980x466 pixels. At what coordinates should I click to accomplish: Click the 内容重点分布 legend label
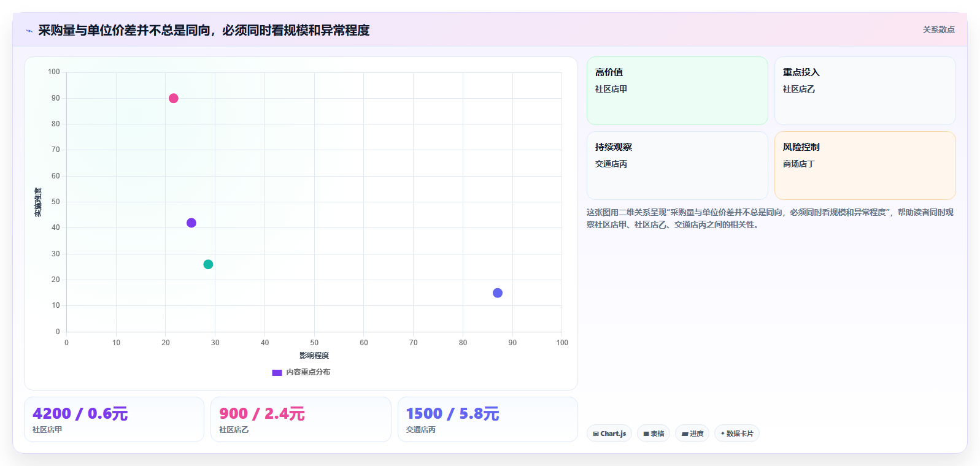pyautogui.click(x=308, y=372)
